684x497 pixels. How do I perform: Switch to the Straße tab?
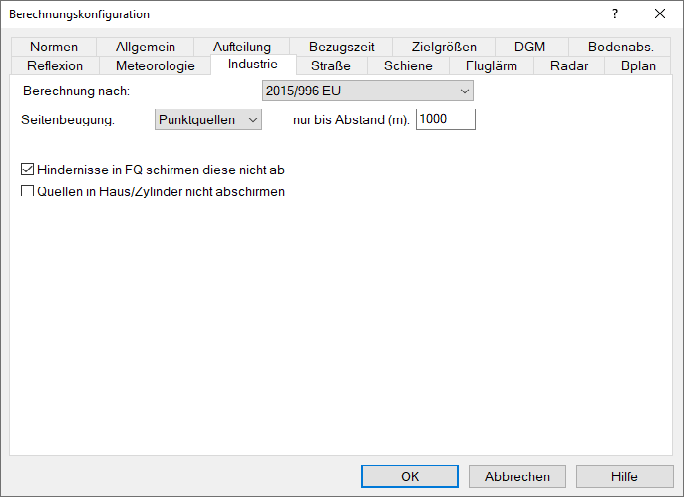pyautogui.click(x=331, y=65)
